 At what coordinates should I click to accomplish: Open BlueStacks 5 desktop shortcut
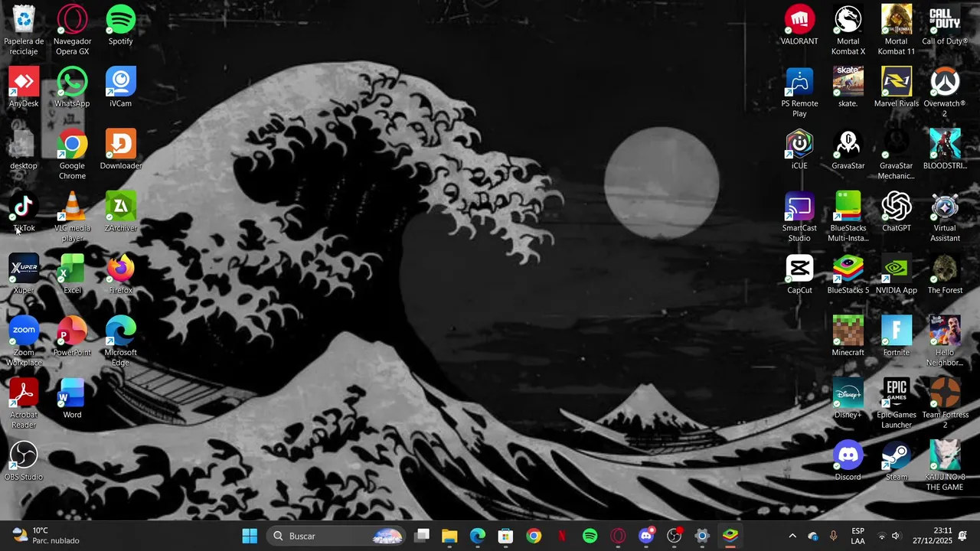coord(848,274)
